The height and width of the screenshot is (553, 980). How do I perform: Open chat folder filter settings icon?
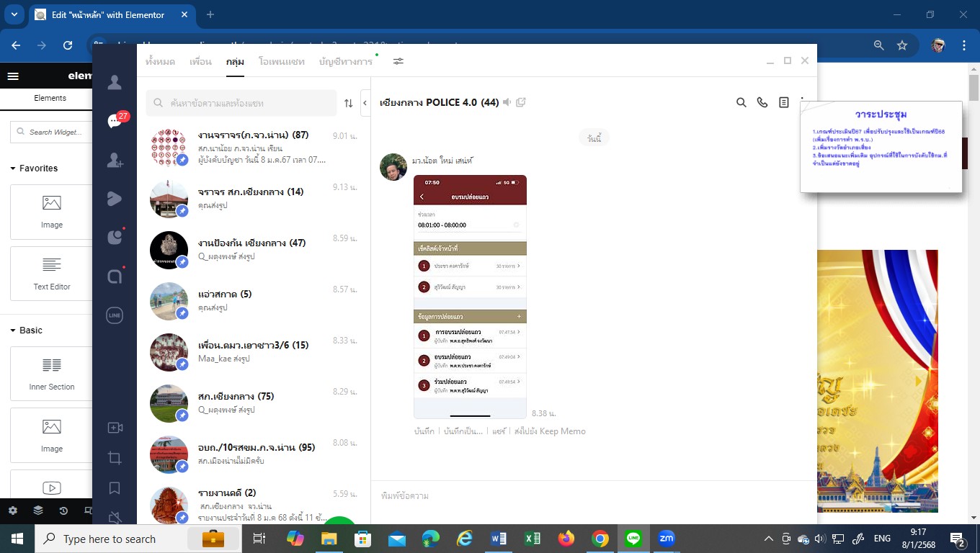(x=398, y=61)
